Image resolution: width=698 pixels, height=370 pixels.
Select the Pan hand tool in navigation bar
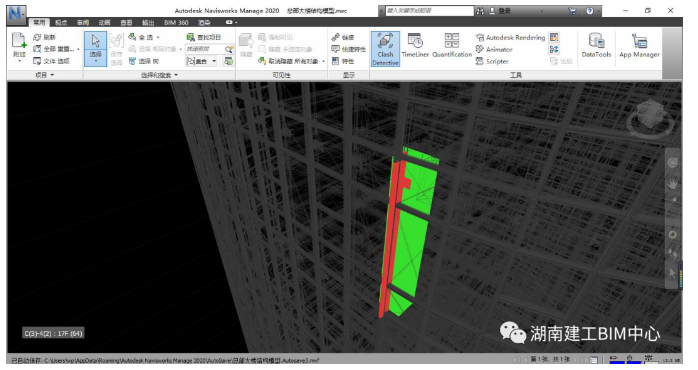click(673, 184)
